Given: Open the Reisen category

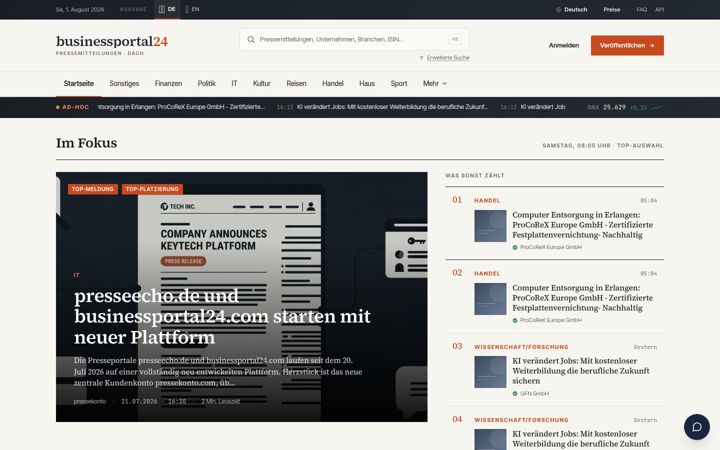Looking at the screenshot, I should (x=296, y=84).
